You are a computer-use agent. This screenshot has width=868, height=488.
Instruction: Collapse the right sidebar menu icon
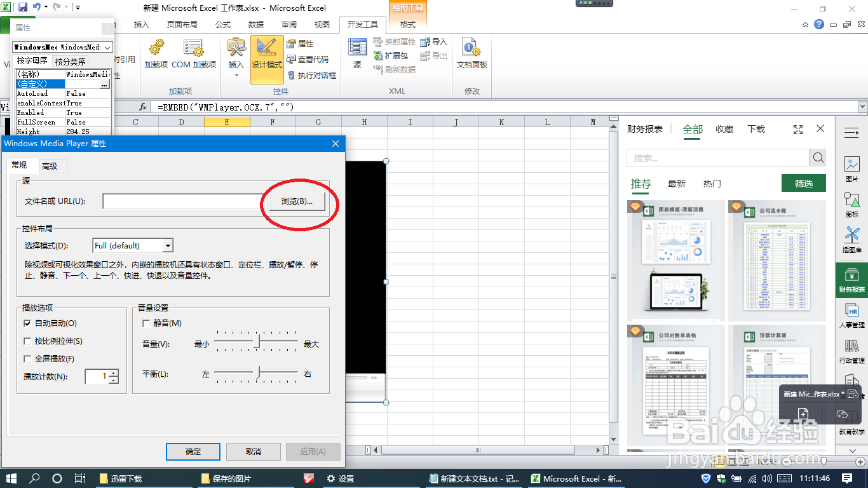coord(851,133)
